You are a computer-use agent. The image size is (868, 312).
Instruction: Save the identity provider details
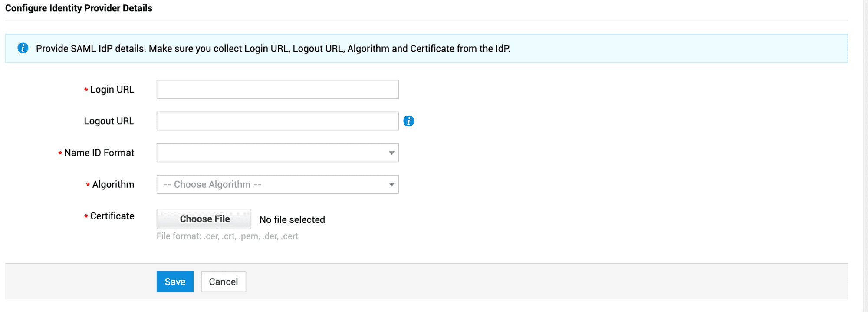pos(175,282)
